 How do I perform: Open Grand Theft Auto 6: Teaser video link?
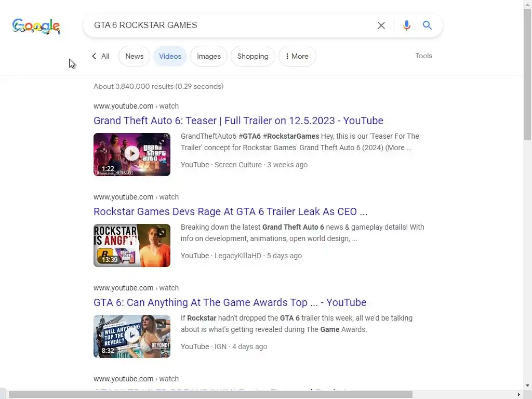click(x=238, y=121)
